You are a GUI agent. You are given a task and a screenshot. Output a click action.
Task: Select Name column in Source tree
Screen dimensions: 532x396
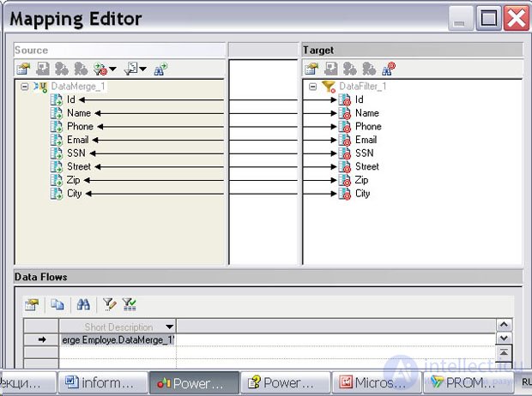click(x=79, y=113)
